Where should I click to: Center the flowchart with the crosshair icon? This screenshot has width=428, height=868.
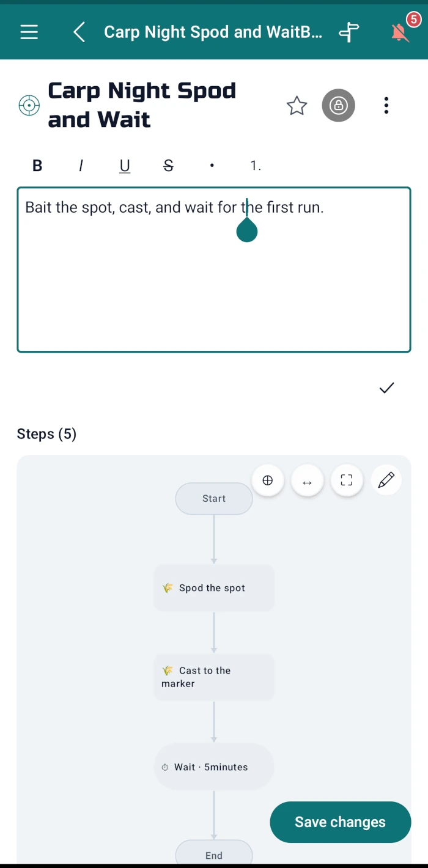(x=268, y=480)
